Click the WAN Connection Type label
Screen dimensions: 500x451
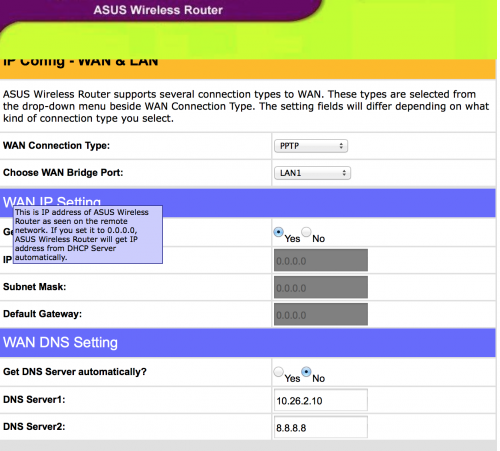tap(56, 146)
